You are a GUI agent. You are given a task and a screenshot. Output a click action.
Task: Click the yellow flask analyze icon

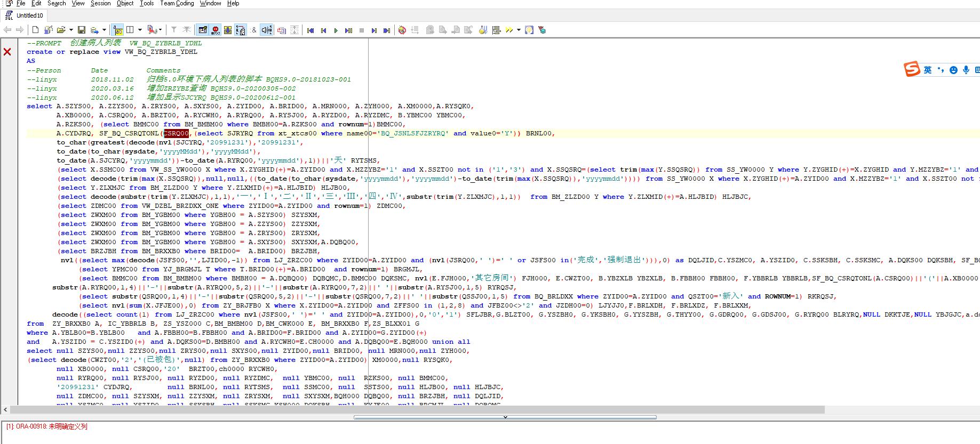[483, 30]
